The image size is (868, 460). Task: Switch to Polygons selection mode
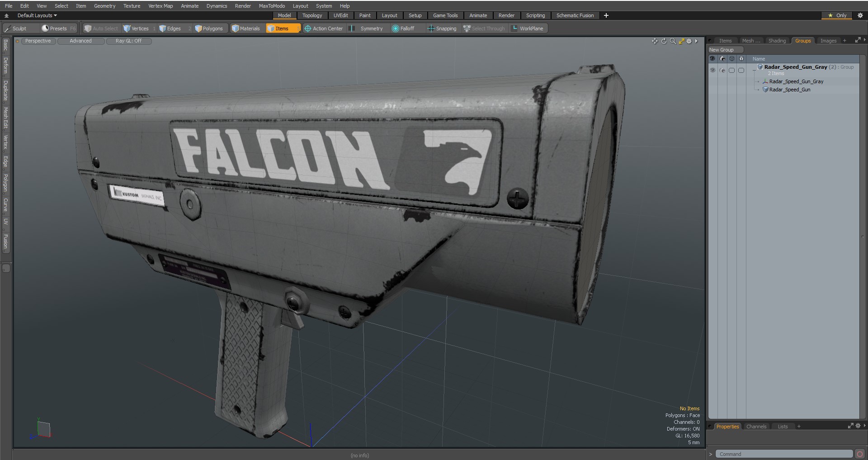pos(211,28)
